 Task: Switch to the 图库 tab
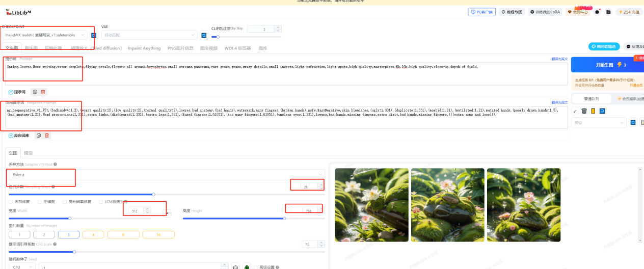[263, 48]
